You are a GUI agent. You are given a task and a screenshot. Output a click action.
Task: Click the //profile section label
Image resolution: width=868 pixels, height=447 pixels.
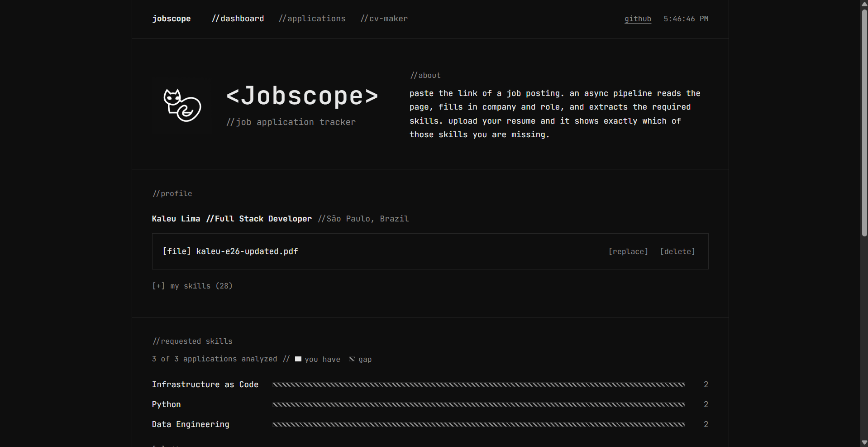click(x=172, y=193)
